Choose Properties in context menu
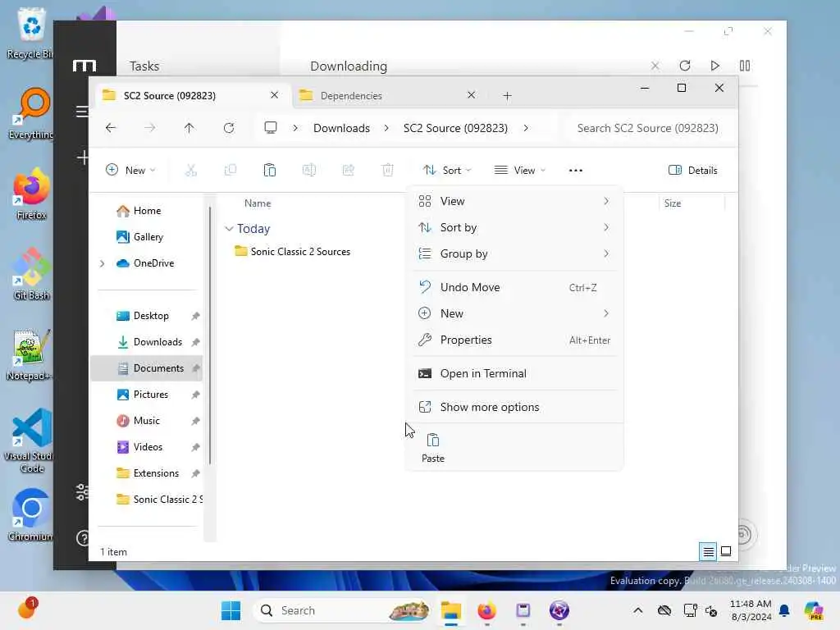 [514, 340]
